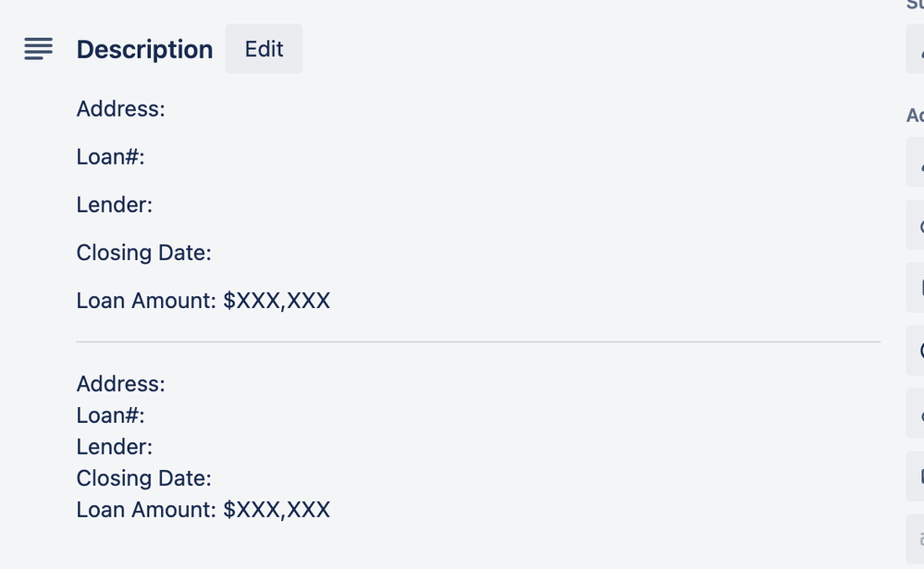Select the first Lender: line above the divider
The height and width of the screenshot is (569, 924).
[115, 204]
